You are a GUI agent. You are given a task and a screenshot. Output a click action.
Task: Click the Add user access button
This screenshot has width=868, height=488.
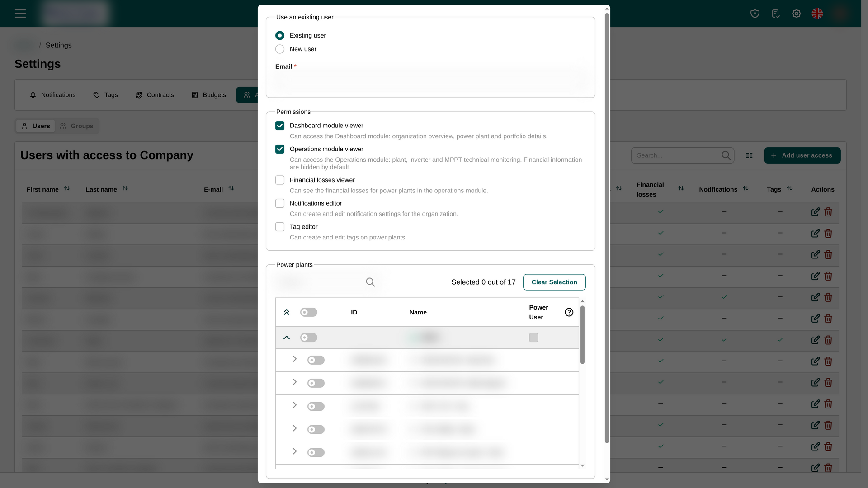click(x=802, y=155)
